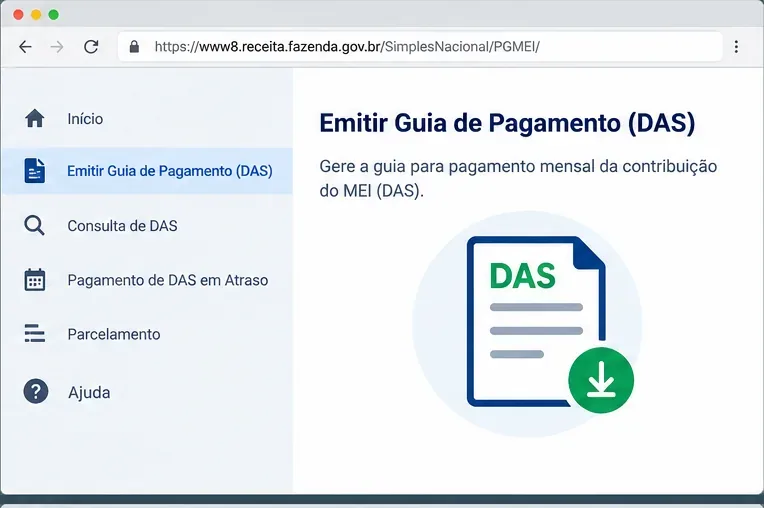The height and width of the screenshot is (508, 764).
Task: Click the DAS document illustration
Action: pos(536,321)
